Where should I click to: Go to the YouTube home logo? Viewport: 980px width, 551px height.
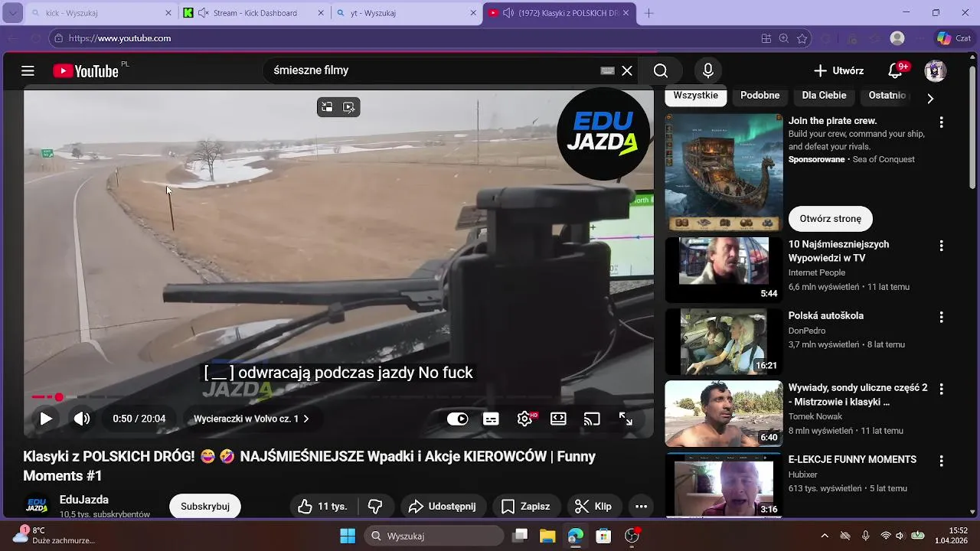tap(86, 71)
